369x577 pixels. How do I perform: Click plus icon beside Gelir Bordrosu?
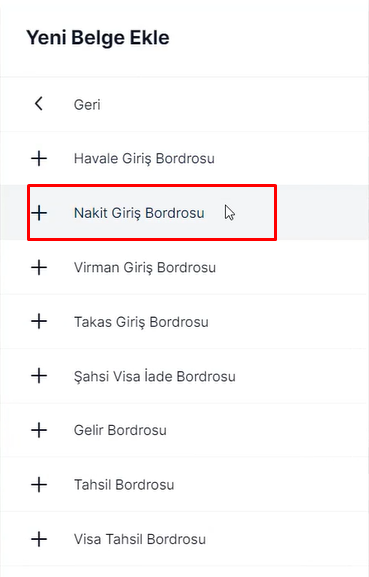[x=39, y=430]
